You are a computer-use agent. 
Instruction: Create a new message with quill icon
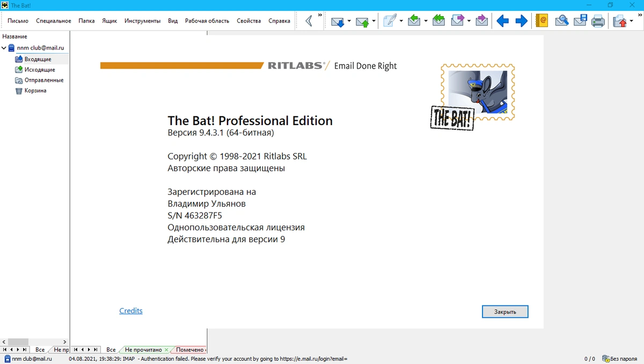point(389,21)
